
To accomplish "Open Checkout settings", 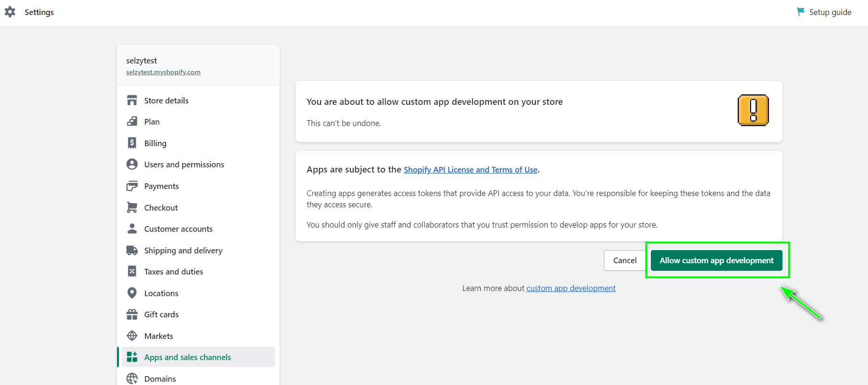I will pos(198,207).
